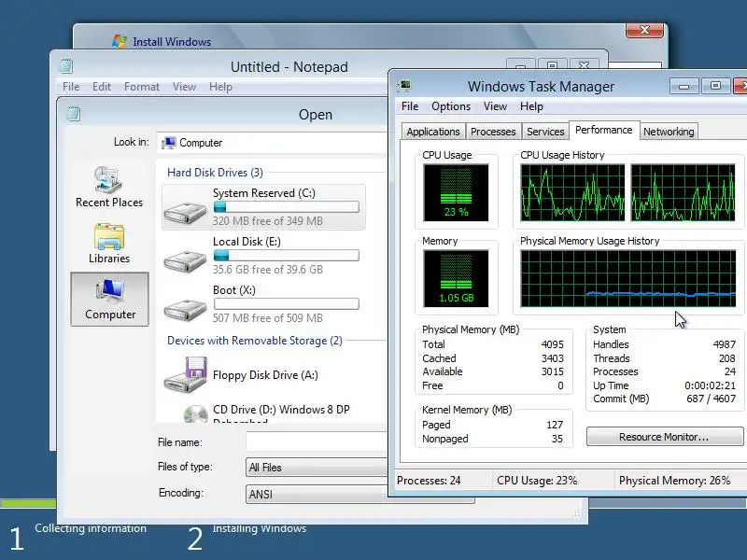Click the System Reserved (C:) capacity bar
This screenshot has height=560, width=747.
pos(287,206)
